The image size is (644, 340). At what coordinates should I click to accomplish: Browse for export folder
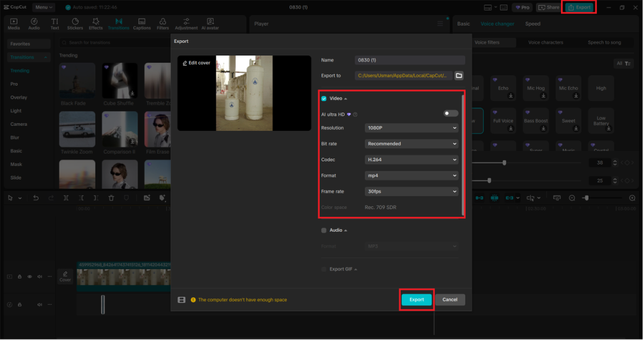[x=458, y=76]
